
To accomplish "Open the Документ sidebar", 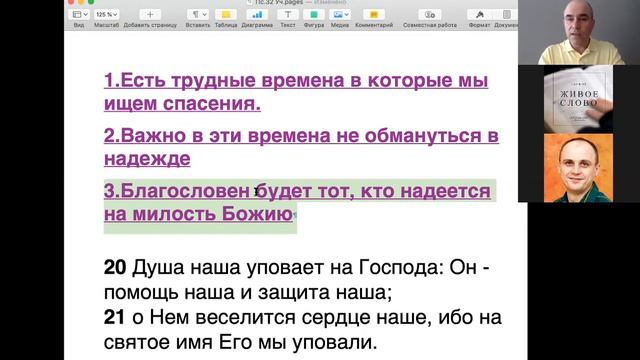I will 507,15.
